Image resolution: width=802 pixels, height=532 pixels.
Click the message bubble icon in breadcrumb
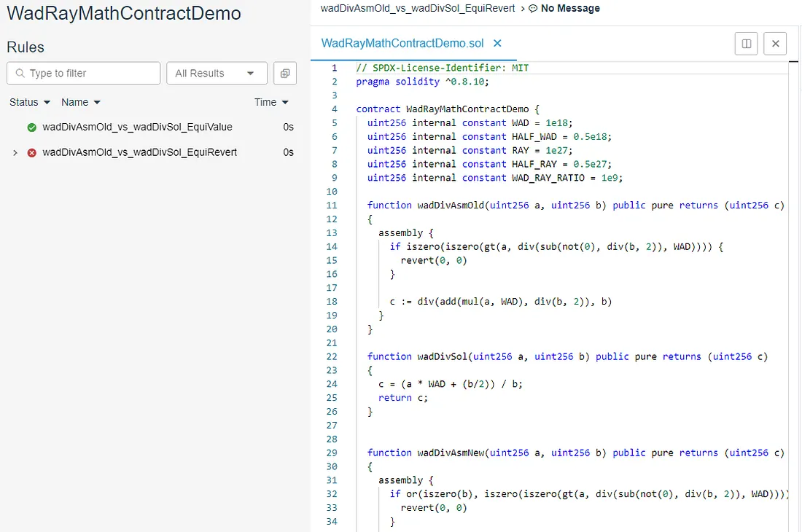tap(533, 9)
